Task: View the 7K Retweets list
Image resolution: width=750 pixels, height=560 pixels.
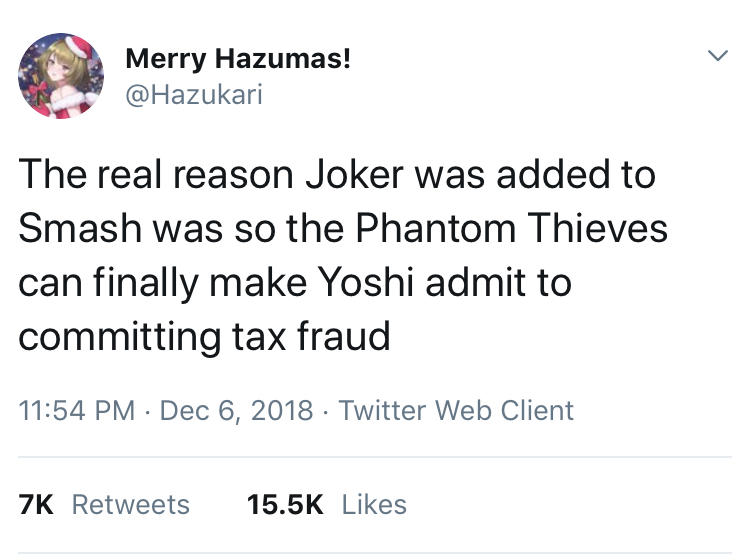Action: coord(105,504)
